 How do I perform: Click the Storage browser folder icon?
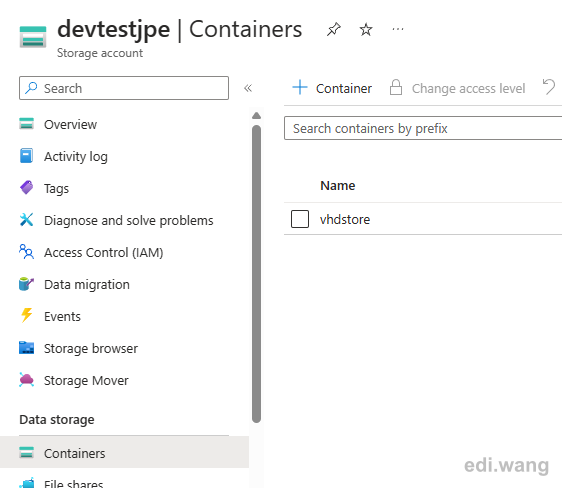click(x=27, y=348)
